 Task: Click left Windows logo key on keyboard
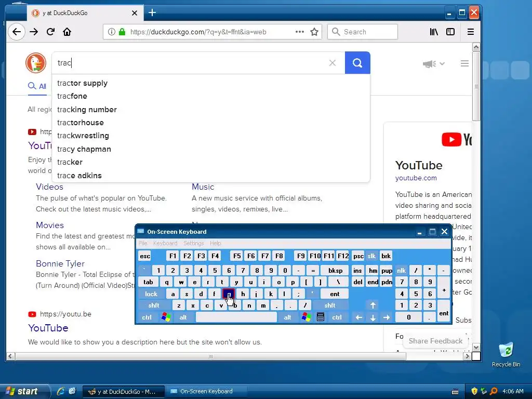(166, 317)
